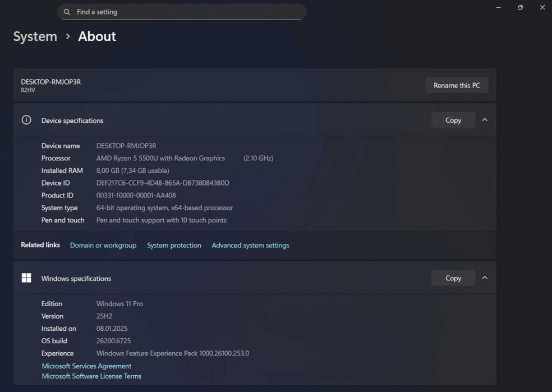Click the Device name value DESKTOP-RMJOP3R
Viewport: 552px width, 392px height.
pos(126,146)
